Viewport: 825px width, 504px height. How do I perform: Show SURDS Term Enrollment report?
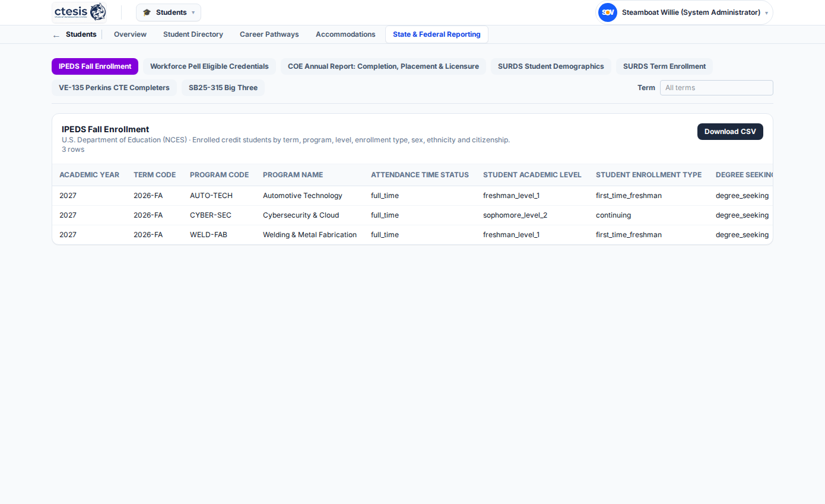tap(664, 66)
